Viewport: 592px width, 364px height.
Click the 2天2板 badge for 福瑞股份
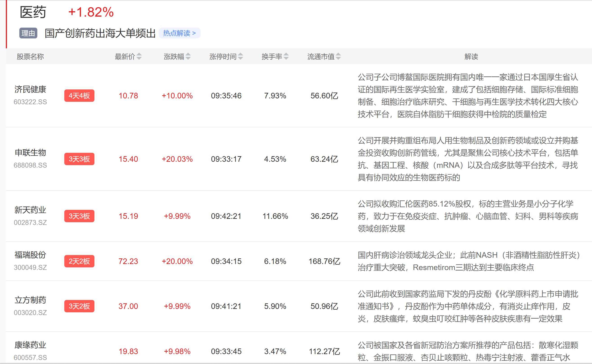pyautogui.click(x=79, y=261)
